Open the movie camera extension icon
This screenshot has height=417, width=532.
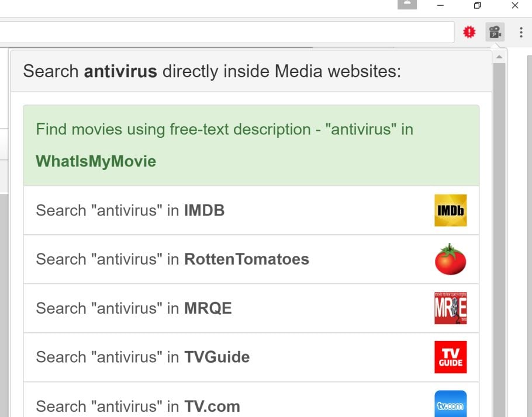click(x=495, y=32)
